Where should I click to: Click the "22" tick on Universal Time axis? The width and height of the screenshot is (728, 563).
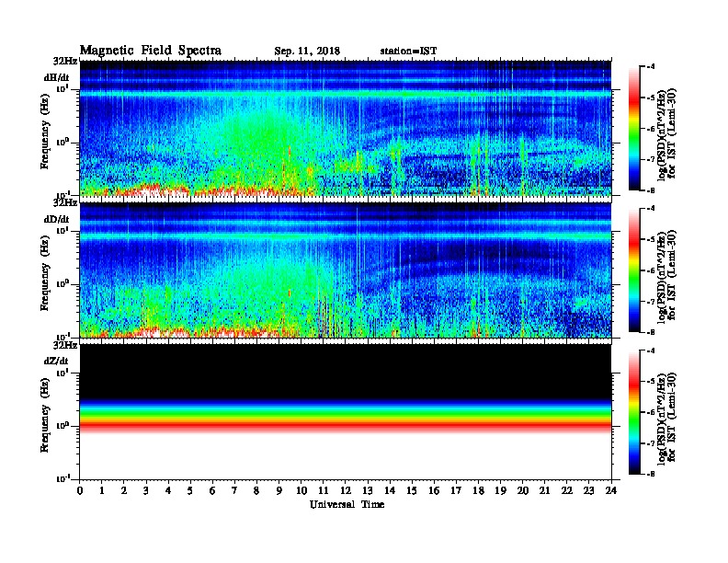point(567,491)
